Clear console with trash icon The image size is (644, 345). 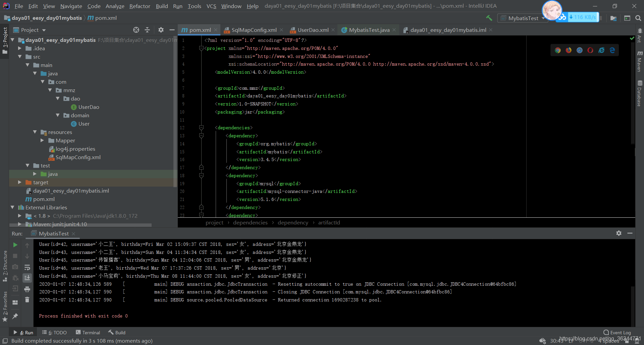(x=27, y=300)
